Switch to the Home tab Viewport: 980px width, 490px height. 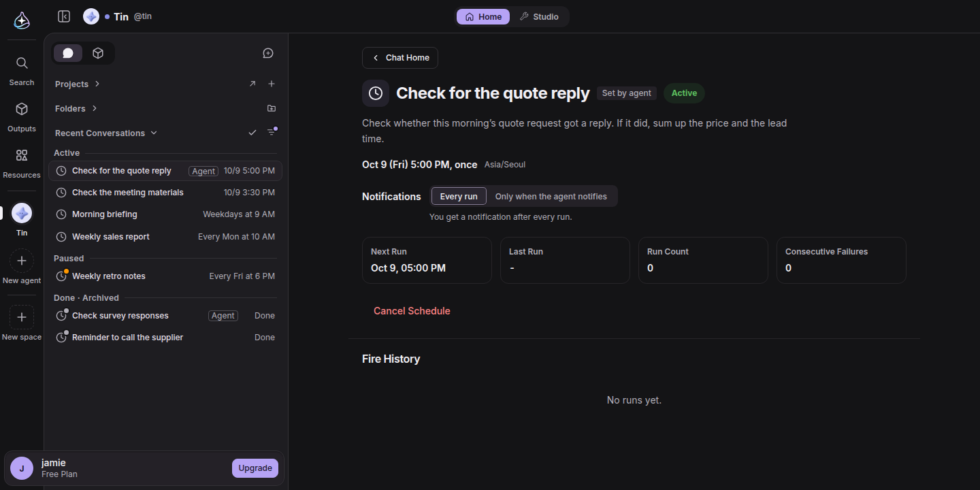pos(483,16)
